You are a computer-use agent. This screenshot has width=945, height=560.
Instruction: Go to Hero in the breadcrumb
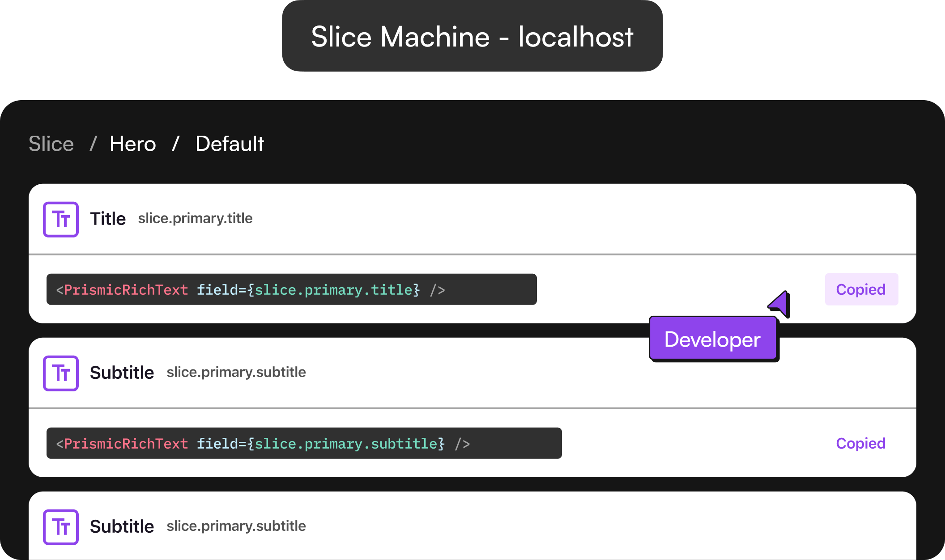point(133,144)
